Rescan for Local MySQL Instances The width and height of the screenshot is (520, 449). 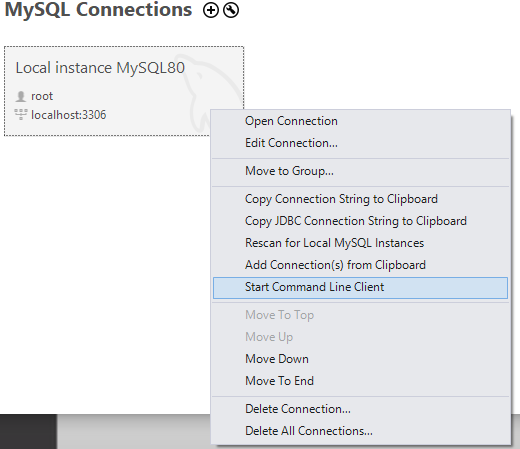pos(360,243)
